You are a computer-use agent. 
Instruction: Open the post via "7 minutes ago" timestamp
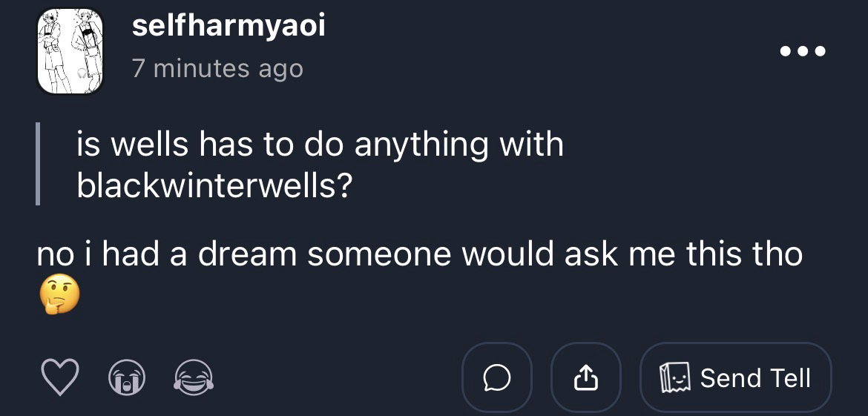(x=217, y=69)
